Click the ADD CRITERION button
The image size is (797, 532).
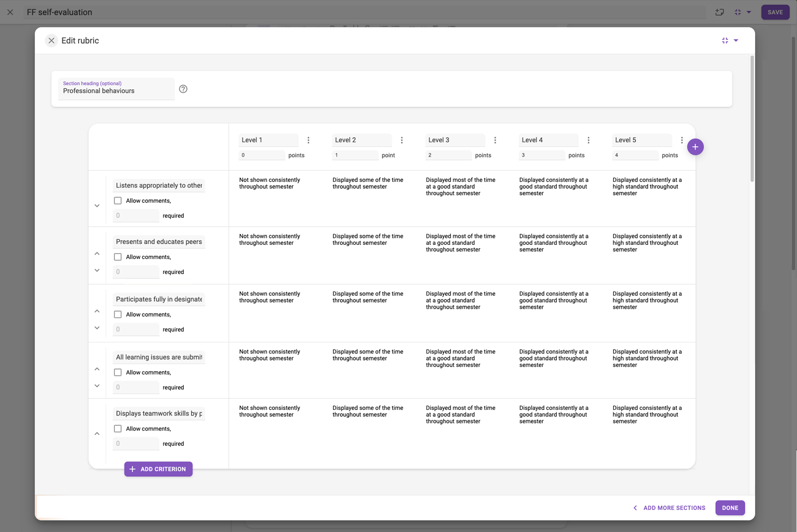(158, 469)
